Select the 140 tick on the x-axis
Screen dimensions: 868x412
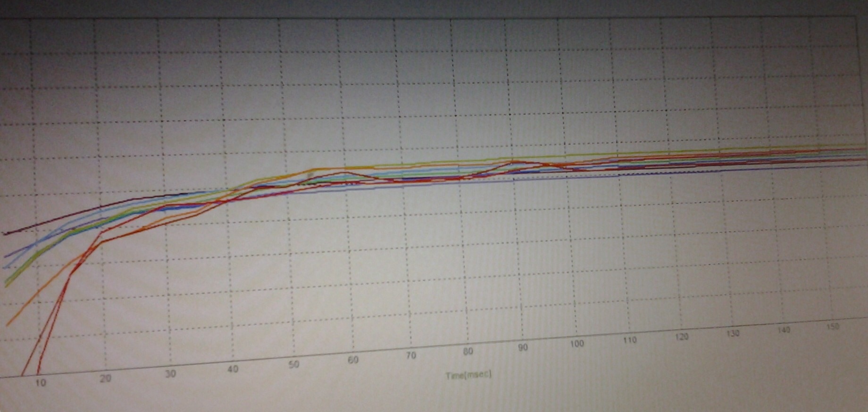coord(784,330)
